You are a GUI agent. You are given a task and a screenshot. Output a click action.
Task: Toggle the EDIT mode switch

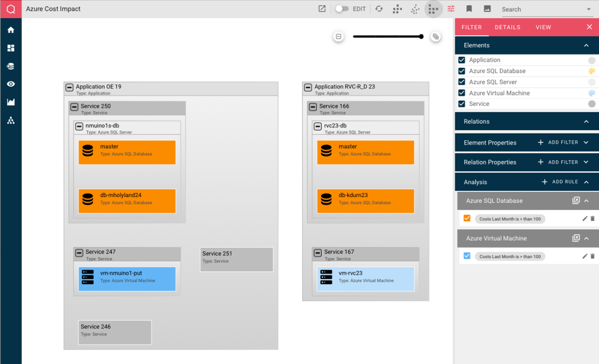(341, 9)
